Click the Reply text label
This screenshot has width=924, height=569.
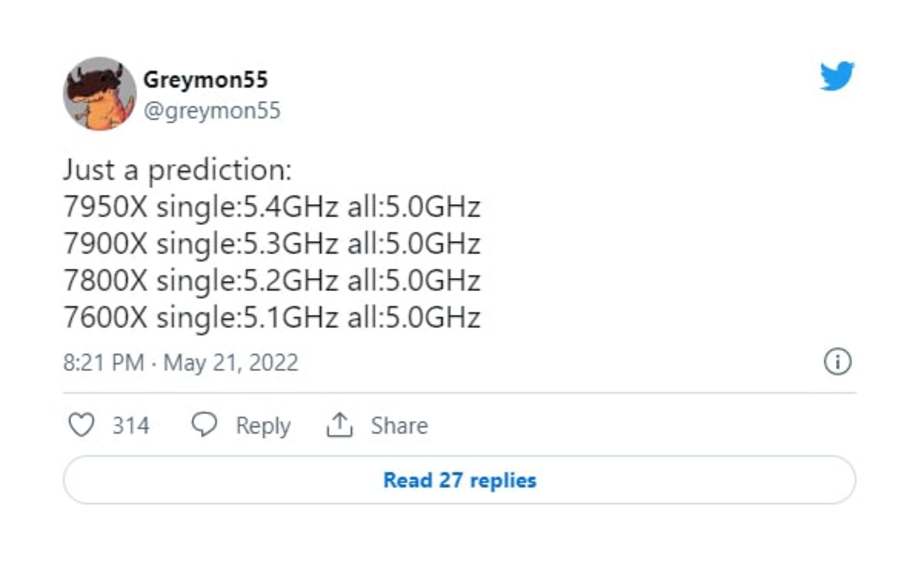263,426
